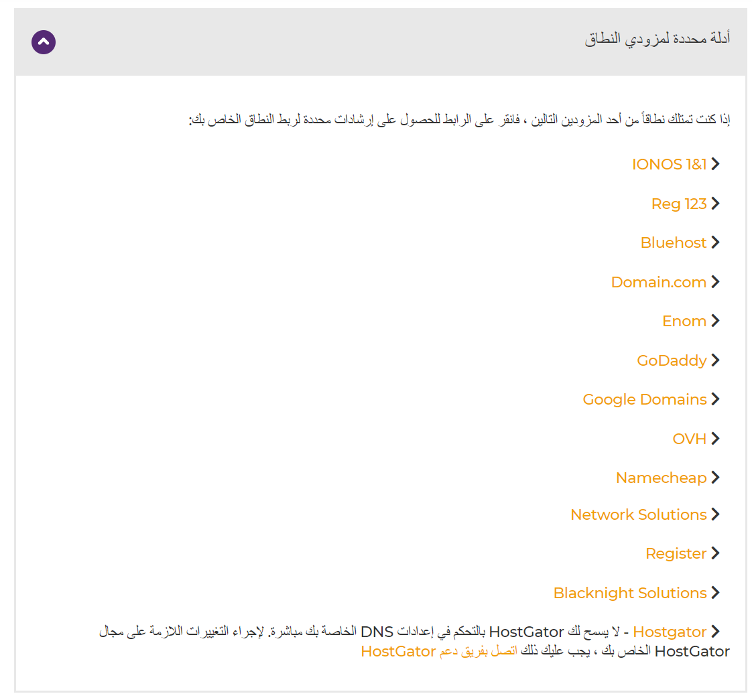Open the OVH guide link
Viewport: 752px width, 700px height.
click(689, 439)
